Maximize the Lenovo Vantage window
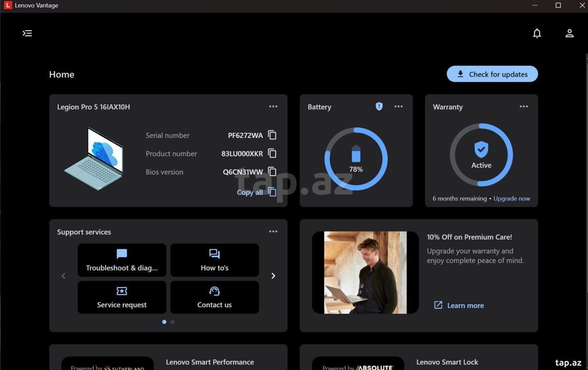588x370 pixels. pos(558,6)
